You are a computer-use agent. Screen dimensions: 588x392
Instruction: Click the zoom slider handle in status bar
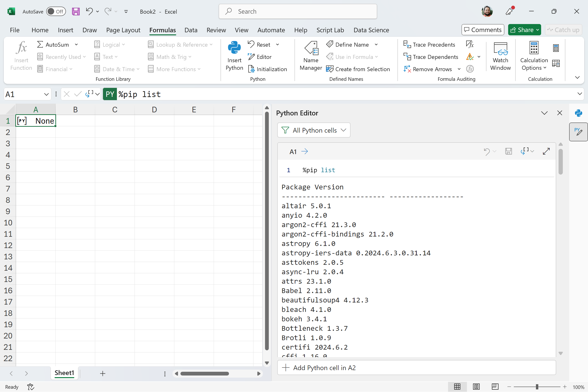[x=537, y=387]
